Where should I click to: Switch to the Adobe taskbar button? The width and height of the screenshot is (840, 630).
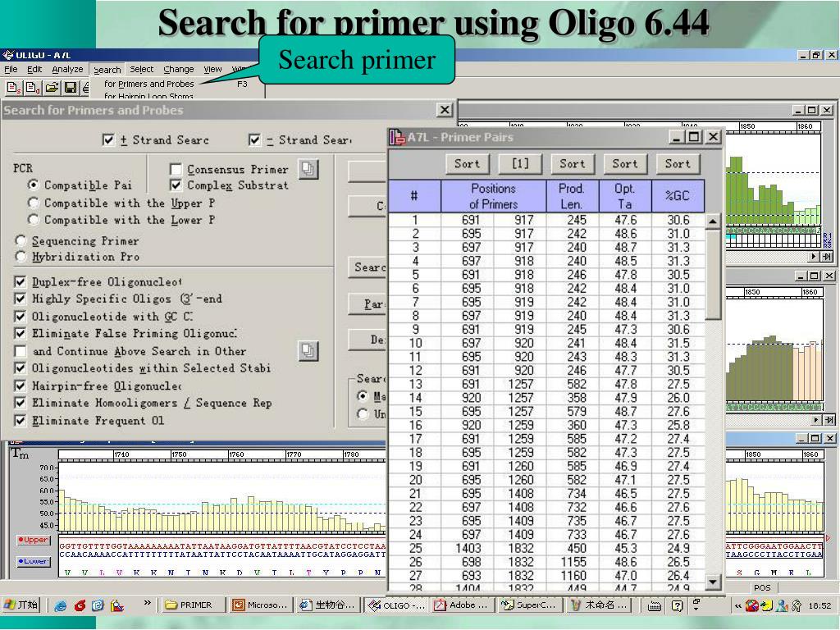462,605
